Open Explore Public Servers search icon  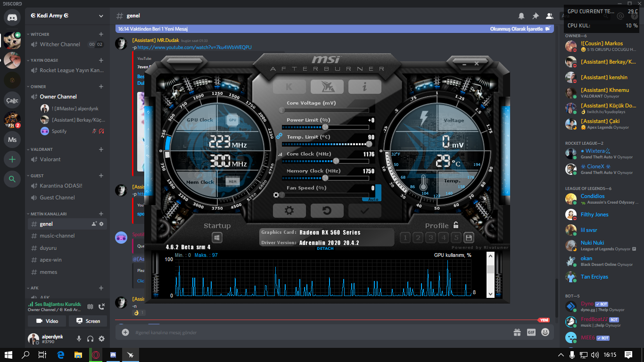tap(12, 179)
